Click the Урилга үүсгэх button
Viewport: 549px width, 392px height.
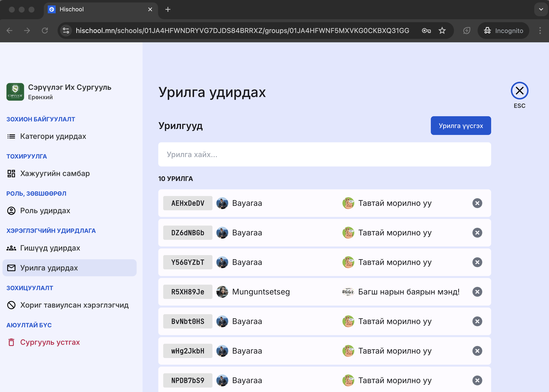click(x=461, y=126)
